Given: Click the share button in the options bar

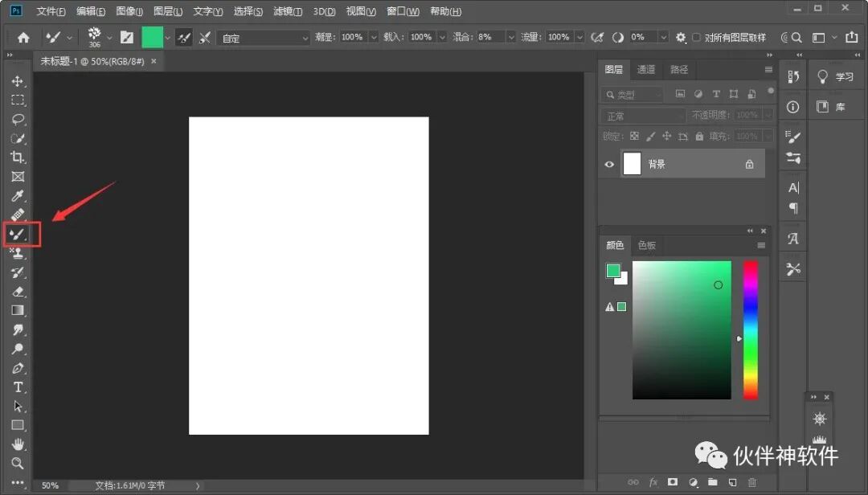Looking at the screenshot, I should pos(851,37).
